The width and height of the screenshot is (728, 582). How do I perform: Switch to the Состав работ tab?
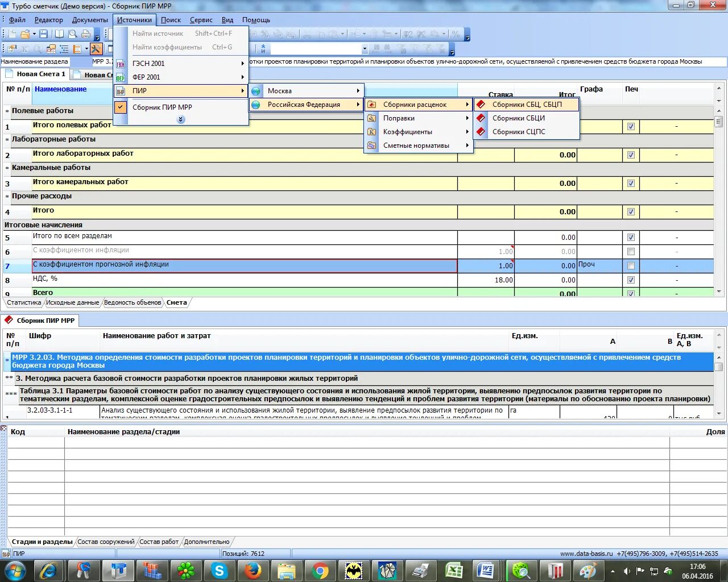coord(159,542)
